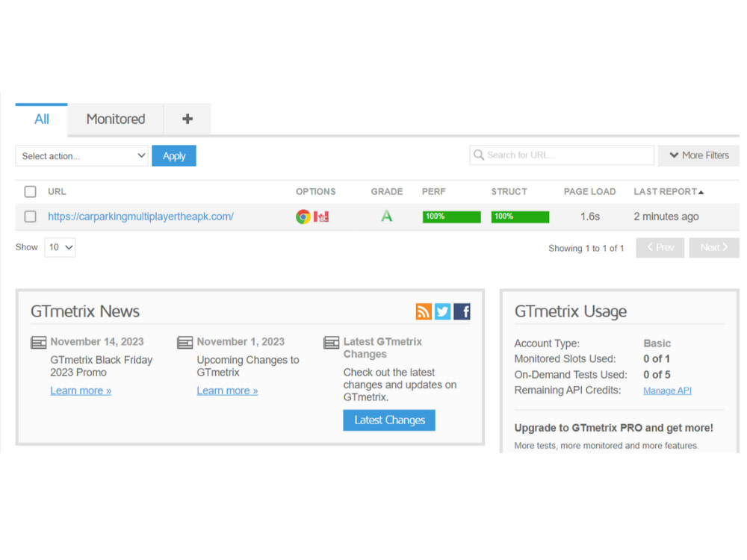747x560 pixels.
Task: Click the Account Type Basic value
Action: (x=657, y=343)
